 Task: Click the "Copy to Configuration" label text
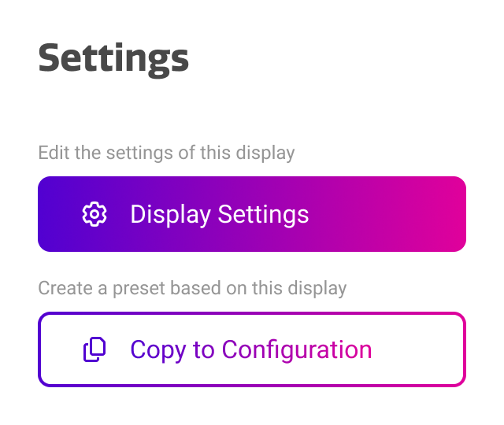[x=250, y=349]
